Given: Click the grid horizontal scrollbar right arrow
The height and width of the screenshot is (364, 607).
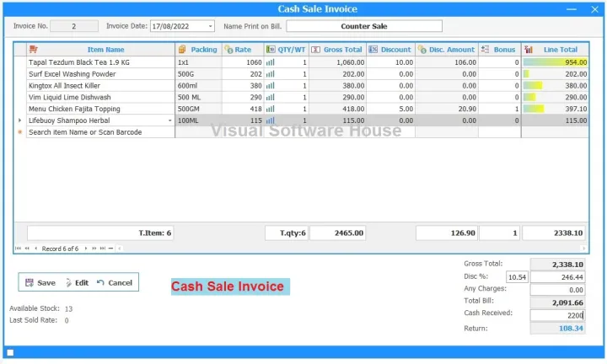Looking at the screenshot, I should coord(583,249).
